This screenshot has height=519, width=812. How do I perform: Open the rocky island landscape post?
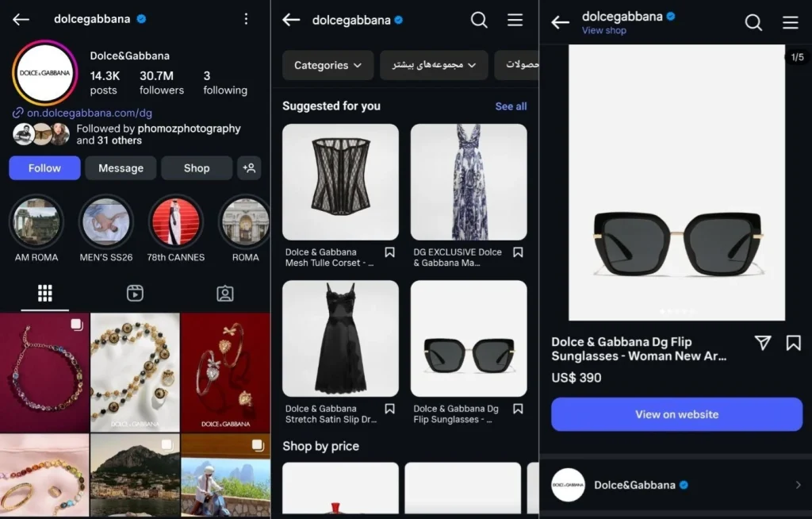tap(135, 475)
